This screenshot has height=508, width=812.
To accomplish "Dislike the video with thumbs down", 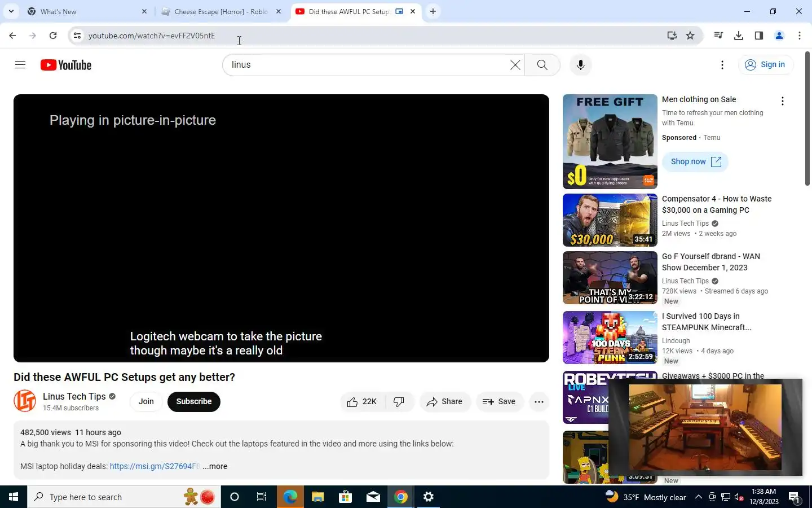I will pyautogui.click(x=399, y=402).
